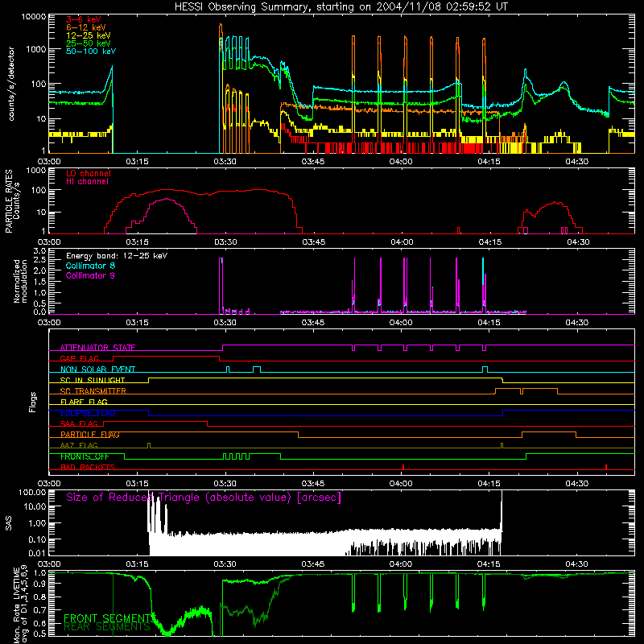Click 03:15 tick under the particle rates plot
The width and height of the screenshot is (644, 644).
tap(137, 242)
